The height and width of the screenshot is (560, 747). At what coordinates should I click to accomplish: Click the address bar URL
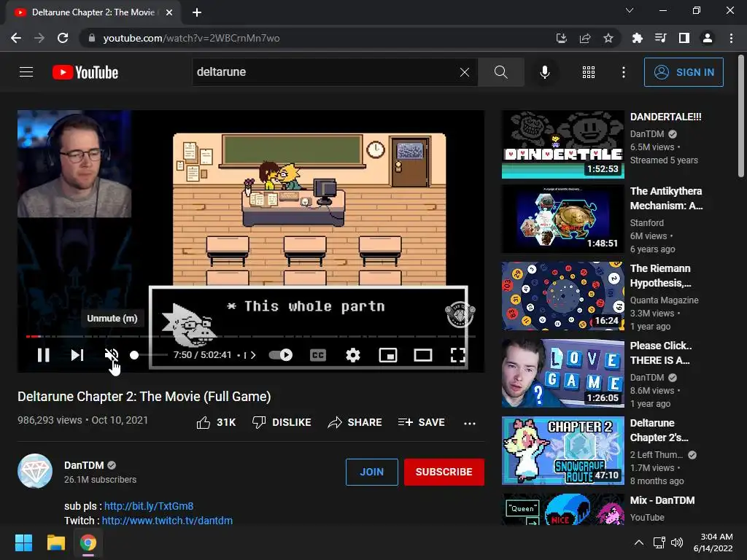tap(192, 38)
